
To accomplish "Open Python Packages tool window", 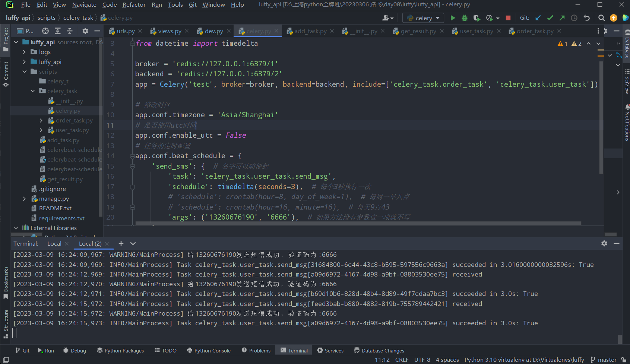I will coord(120,351).
